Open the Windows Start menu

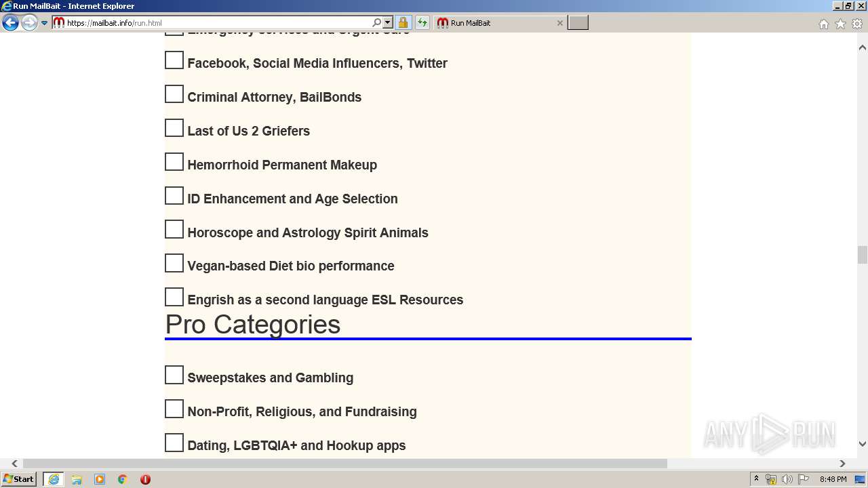click(x=19, y=479)
